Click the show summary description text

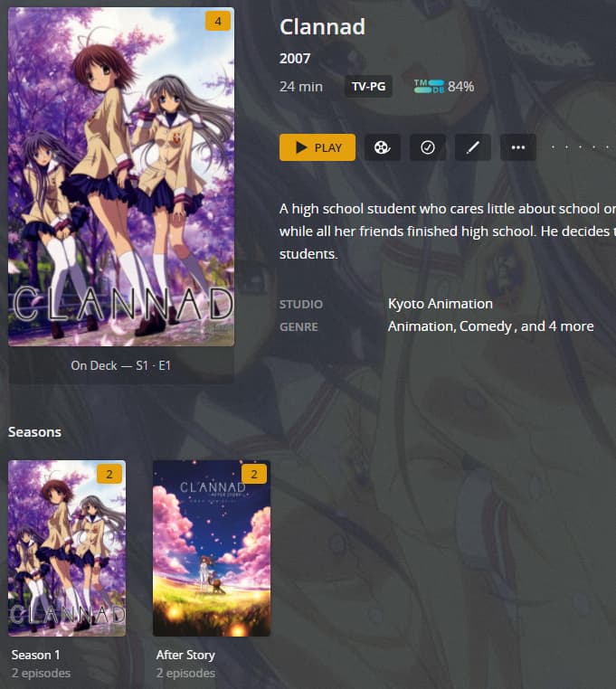[448, 231]
